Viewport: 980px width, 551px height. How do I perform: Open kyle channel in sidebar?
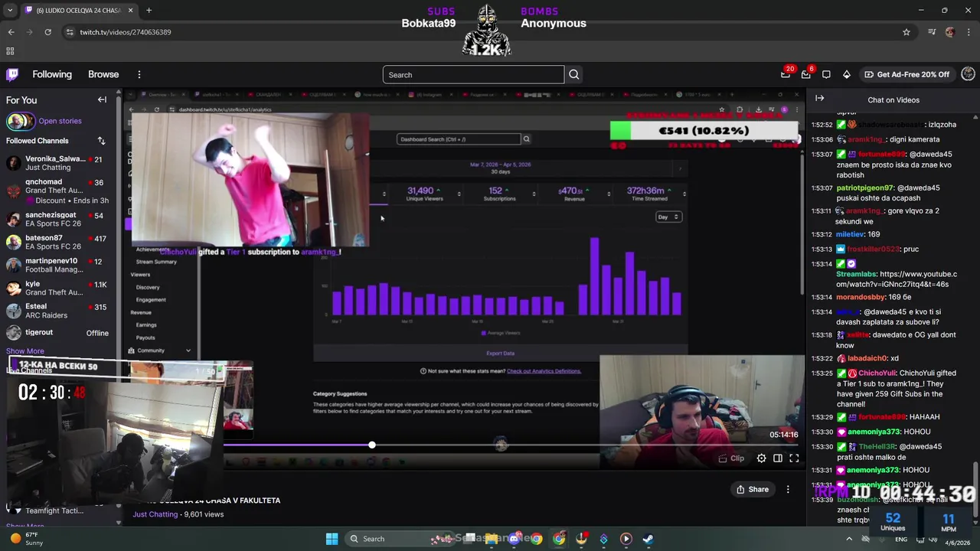pos(60,289)
